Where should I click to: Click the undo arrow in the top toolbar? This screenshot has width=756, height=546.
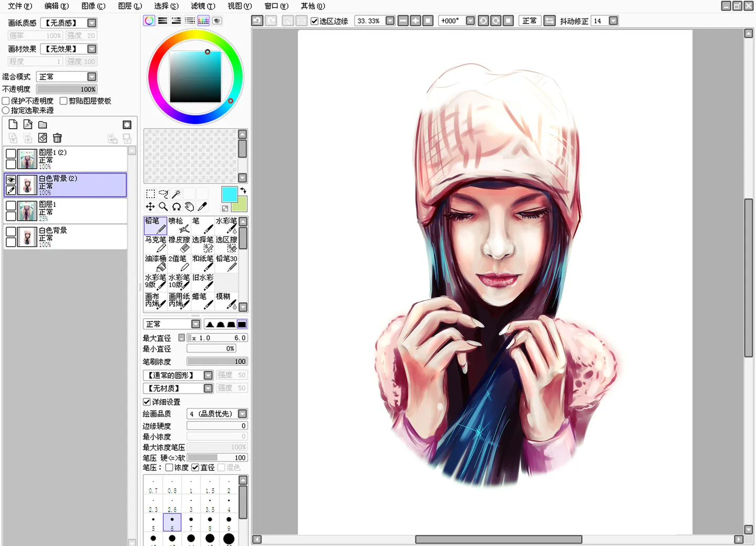(257, 21)
